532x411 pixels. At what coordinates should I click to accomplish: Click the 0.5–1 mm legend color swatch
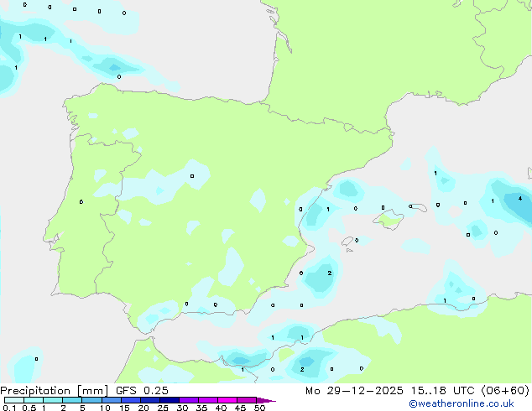(x=34, y=400)
